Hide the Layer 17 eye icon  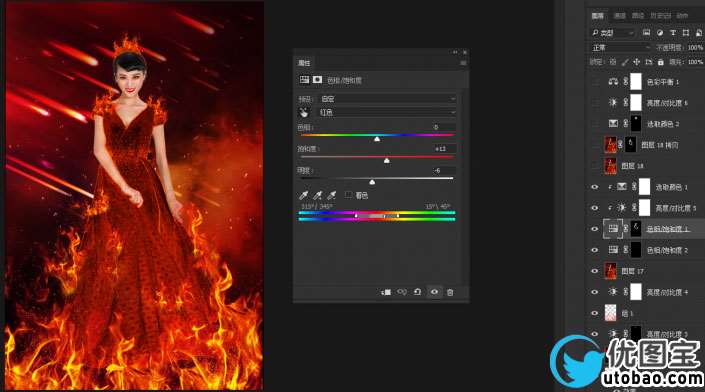click(x=595, y=271)
